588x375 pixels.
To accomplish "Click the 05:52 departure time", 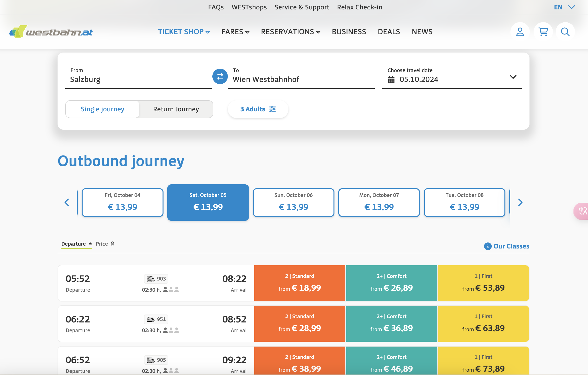I will tap(78, 278).
